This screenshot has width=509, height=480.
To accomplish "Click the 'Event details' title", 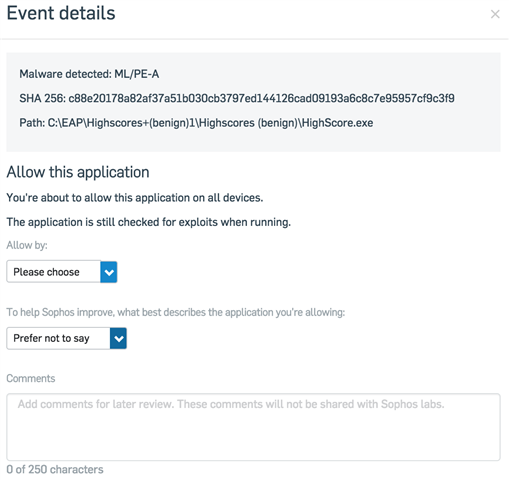I will pyautogui.click(x=61, y=13).
